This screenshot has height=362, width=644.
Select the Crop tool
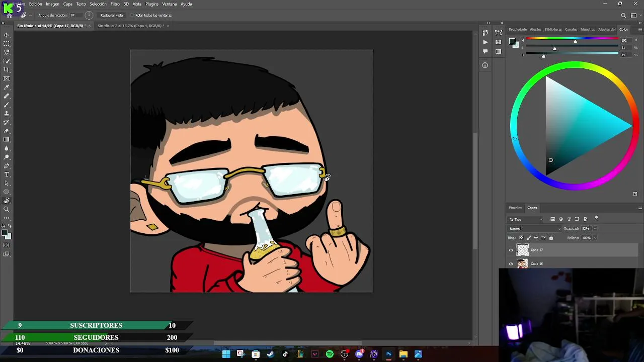(x=7, y=70)
